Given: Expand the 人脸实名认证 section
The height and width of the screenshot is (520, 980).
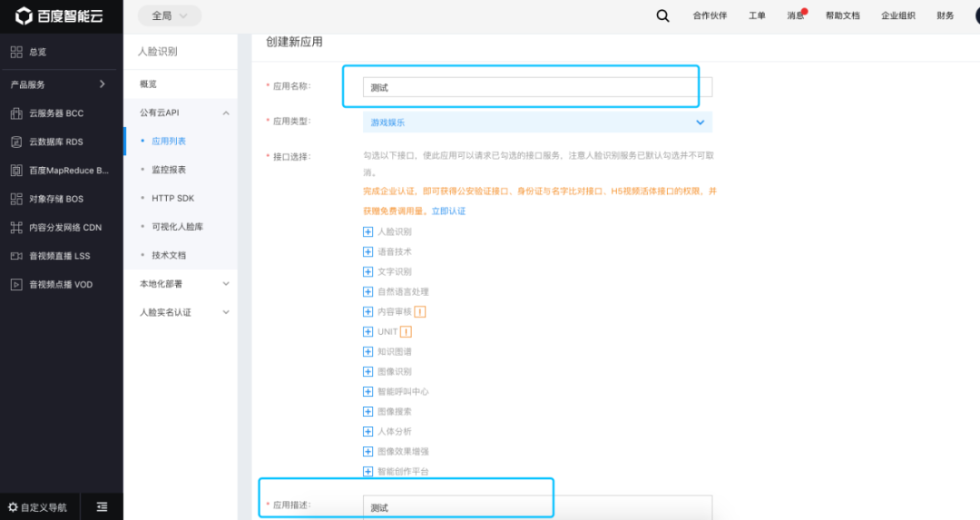Looking at the screenshot, I should pos(226,312).
